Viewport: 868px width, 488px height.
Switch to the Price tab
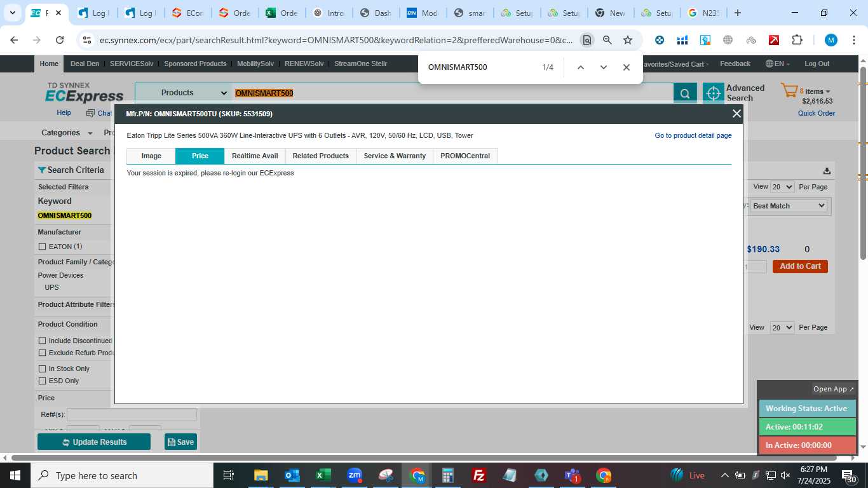point(200,156)
